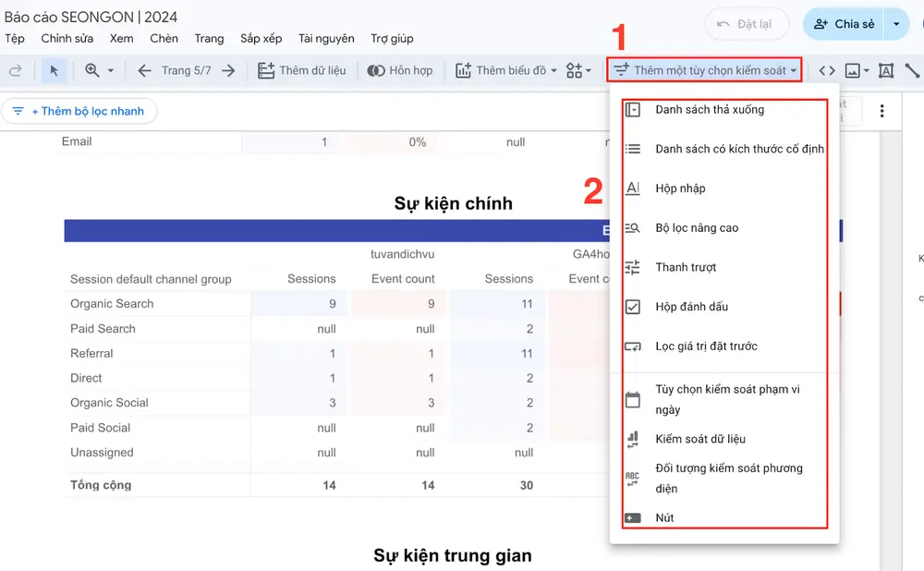Click the Session default channel group header
The image size is (924, 571).
coord(151,279)
